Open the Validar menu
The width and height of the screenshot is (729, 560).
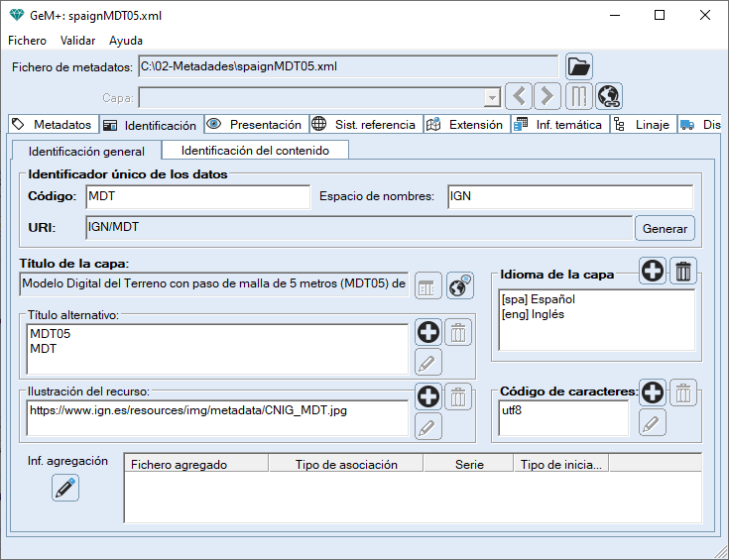pos(77,41)
